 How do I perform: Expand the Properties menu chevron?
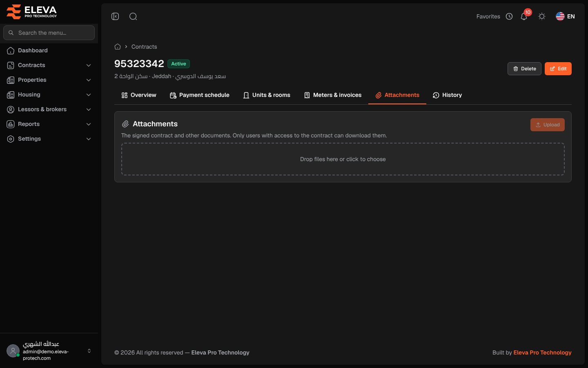[x=89, y=80]
